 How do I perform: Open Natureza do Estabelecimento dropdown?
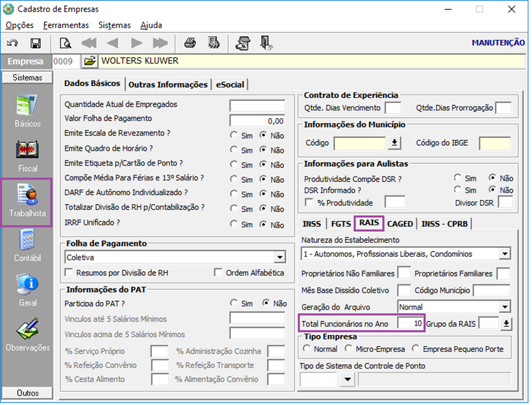pyautogui.click(x=505, y=254)
